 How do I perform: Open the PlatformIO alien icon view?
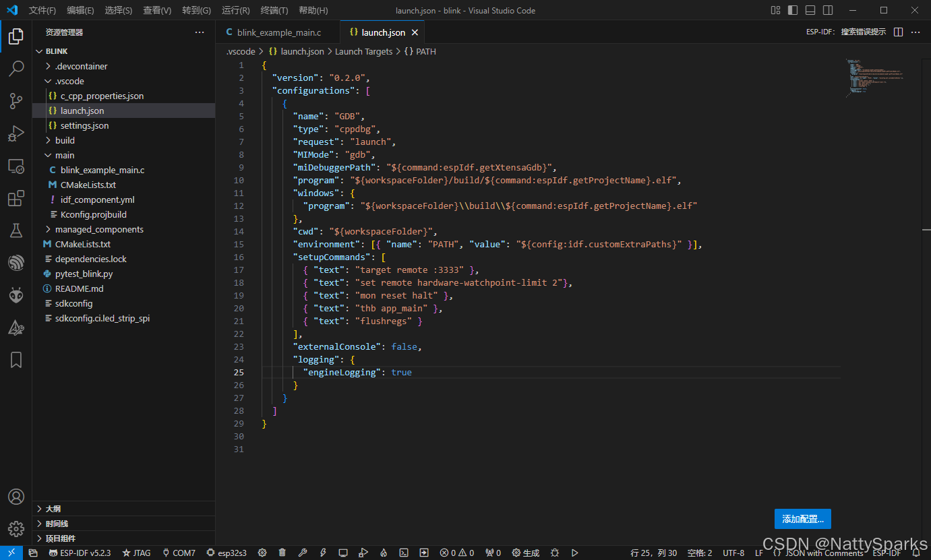click(x=16, y=295)
